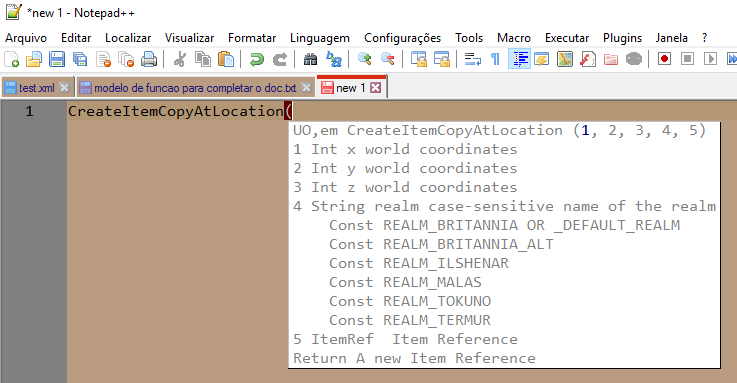Click the Close All documents icon
Image resolution: width=737 pixels, height=383 pixels.
coord(126,59)
